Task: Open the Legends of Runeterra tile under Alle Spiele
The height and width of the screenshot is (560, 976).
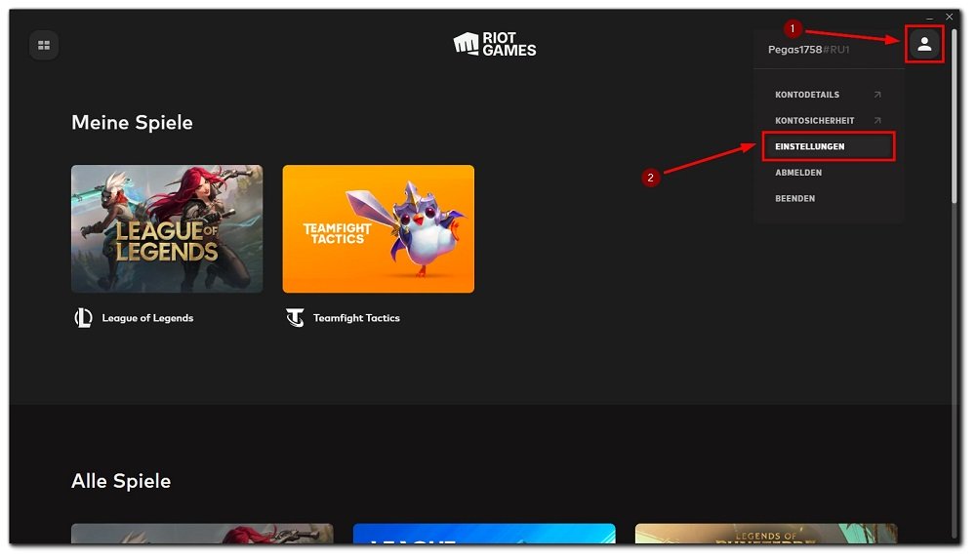Action: (x=765, y=534)
